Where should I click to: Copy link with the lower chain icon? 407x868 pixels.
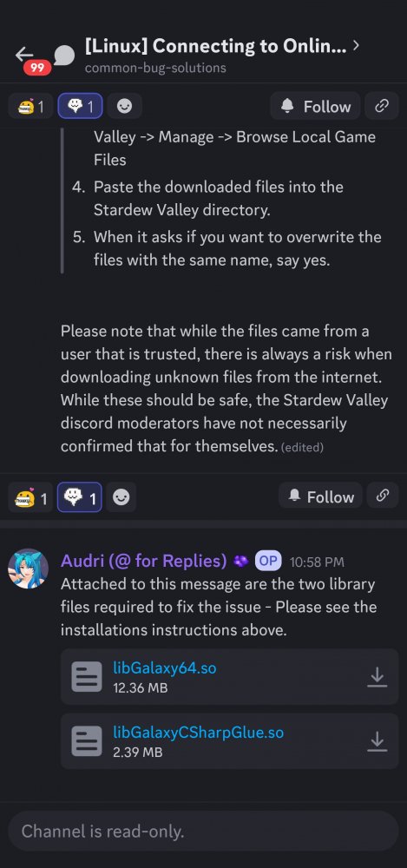(x=382, y=496)
